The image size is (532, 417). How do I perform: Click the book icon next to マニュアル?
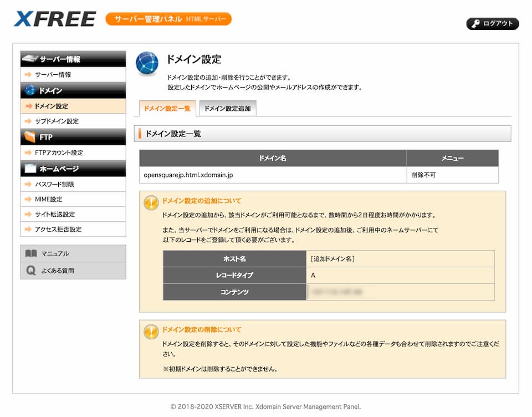(x=31, y=253)
